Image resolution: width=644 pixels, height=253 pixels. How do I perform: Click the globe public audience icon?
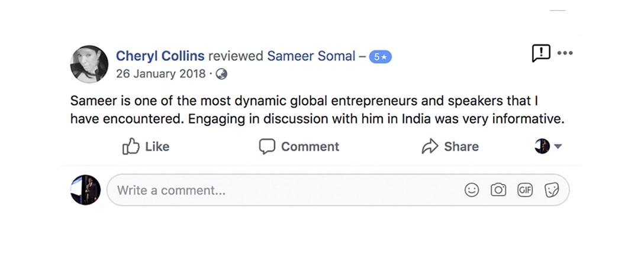coord(221,74)
